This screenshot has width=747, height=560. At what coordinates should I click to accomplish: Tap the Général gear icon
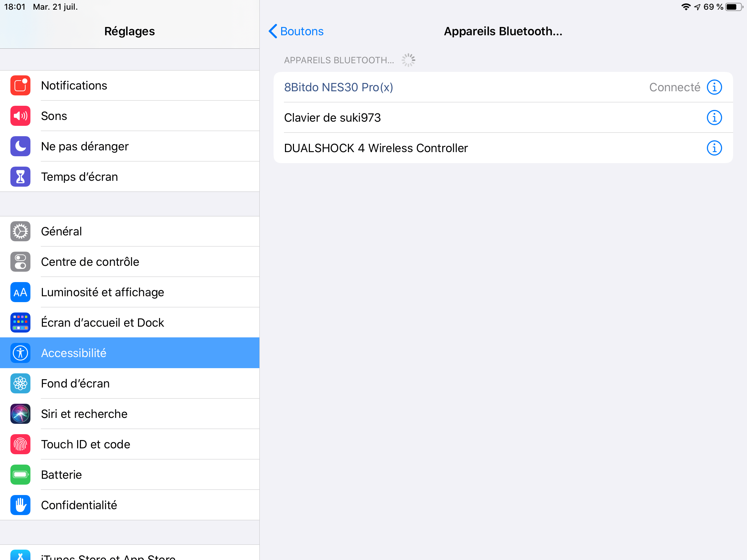click(20, 231)
